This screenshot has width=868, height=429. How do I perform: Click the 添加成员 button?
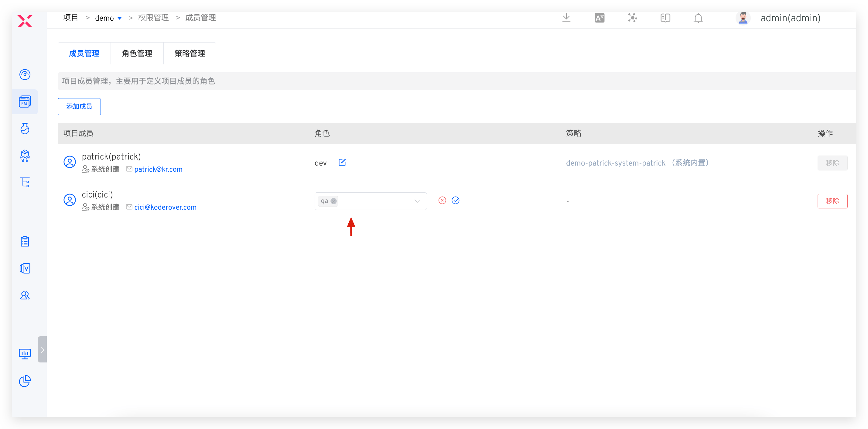click(x=79, y=107)
